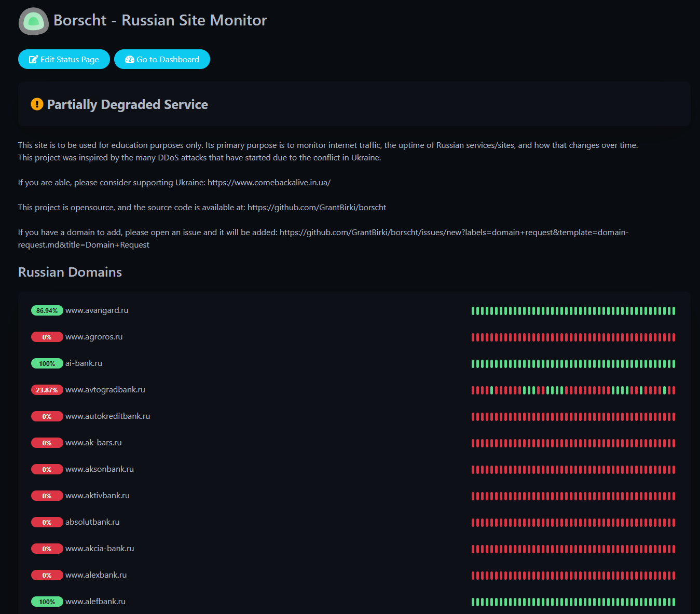Image resolution: width=700 pixels, height=614 pixels.
Task: Click the 0% badge for www.autokreditbank.ru
Action: tap(47, 416)
